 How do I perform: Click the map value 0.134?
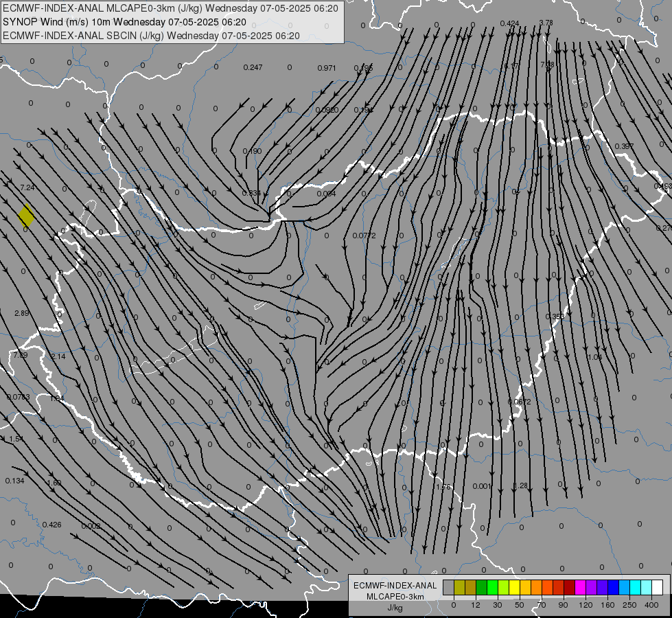click(x=15, y=481)
